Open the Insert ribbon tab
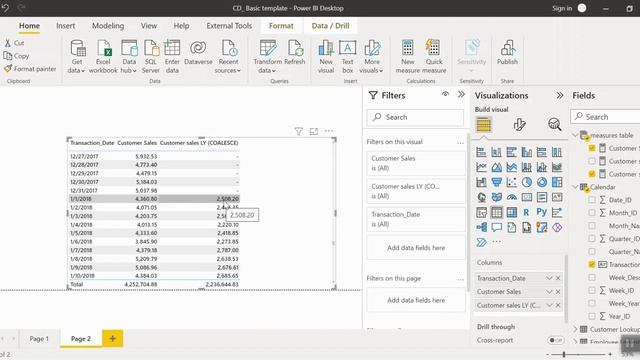 (65, 26)
